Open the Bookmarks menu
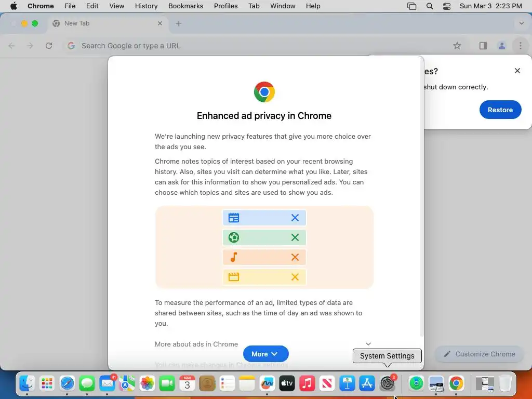The height and width of the screenshot is (399, 532). pos(185,6)
